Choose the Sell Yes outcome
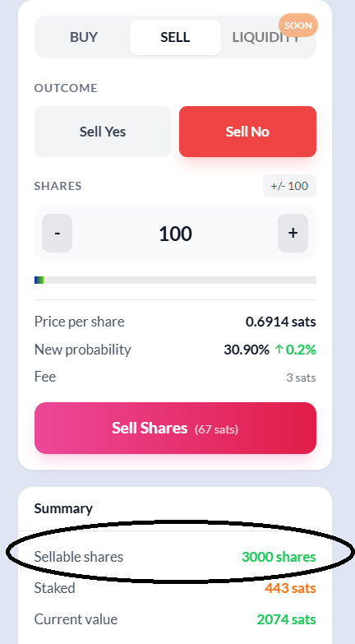The image size is (355, 644). point(103,132)
